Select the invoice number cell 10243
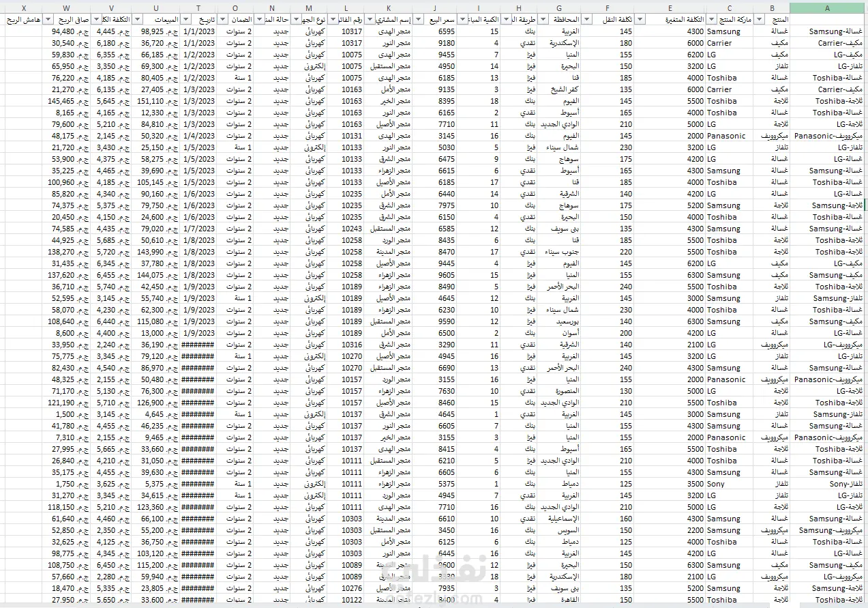 tap(344, 229)
